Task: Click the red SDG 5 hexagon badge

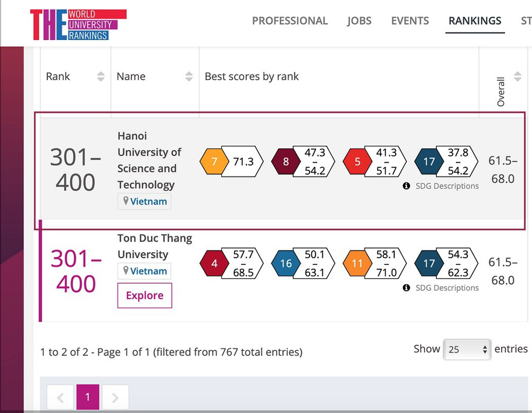Action: tap(357, 162)
